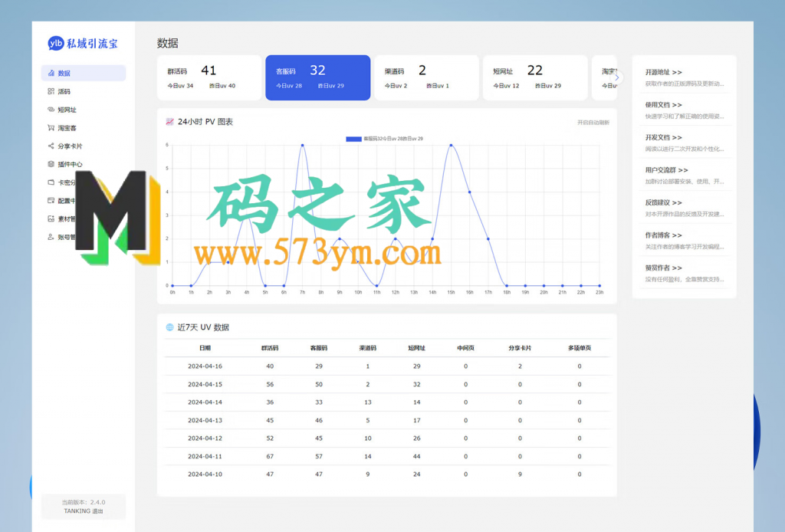Click the 渠道码 column header in UV table
The height and width of the screenshot is (532, 785).
coord(367,348)
